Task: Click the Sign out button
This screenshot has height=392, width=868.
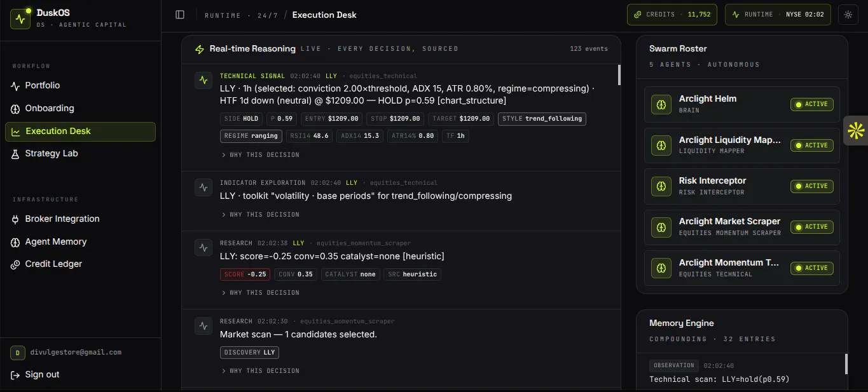Action: [35, 375]
